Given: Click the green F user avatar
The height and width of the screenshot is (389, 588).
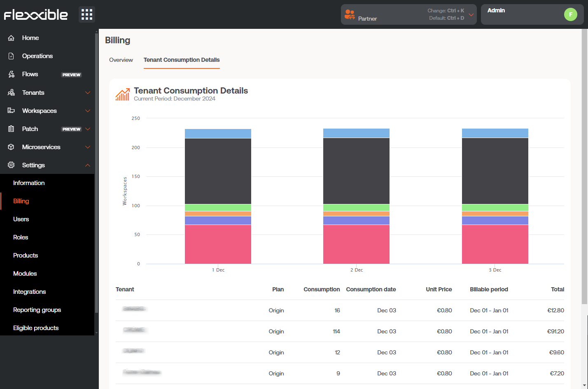Looking at the screenshot, I should pos(571,14).
